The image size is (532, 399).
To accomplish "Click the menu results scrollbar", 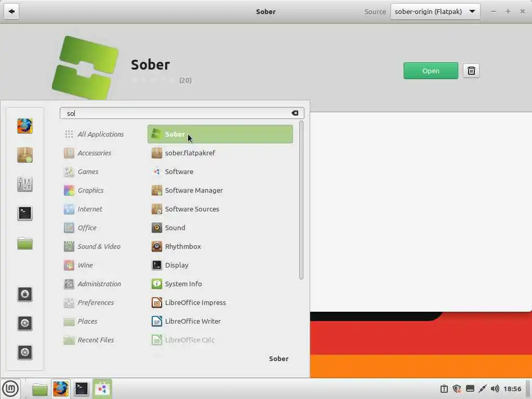I will [301, 200].
